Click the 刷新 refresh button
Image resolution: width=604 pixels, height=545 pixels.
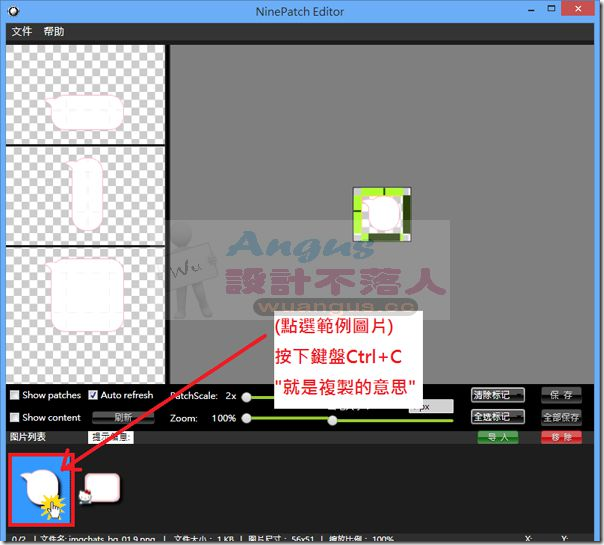pyautogui.click(x=123, y=418)
